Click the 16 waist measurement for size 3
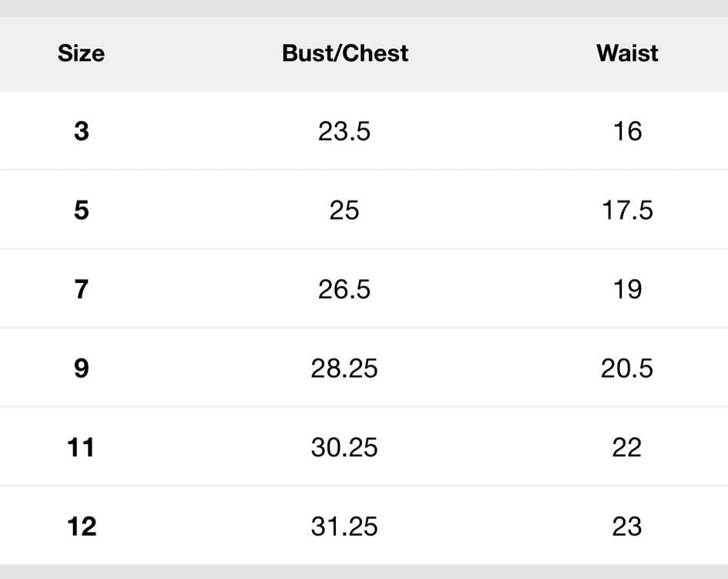The height and width of the screenshot is (579, 728). point(627,131)
